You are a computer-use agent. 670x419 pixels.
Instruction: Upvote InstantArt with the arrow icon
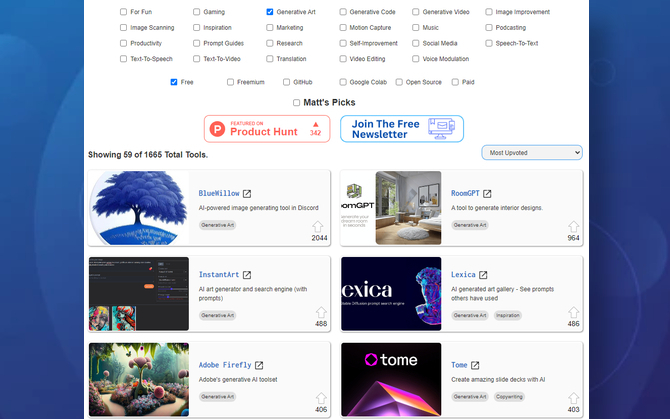pyautogui.click(x=321, y=312)
